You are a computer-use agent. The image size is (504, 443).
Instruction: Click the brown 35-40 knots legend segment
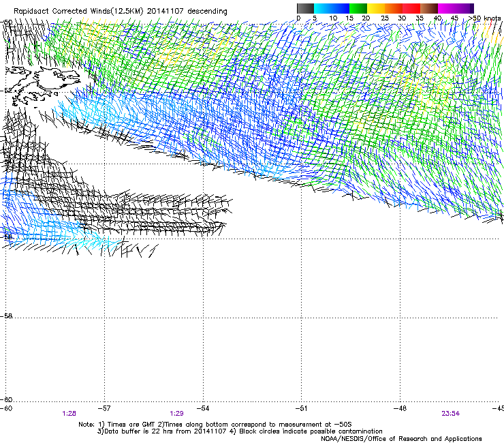coord(429,8)
